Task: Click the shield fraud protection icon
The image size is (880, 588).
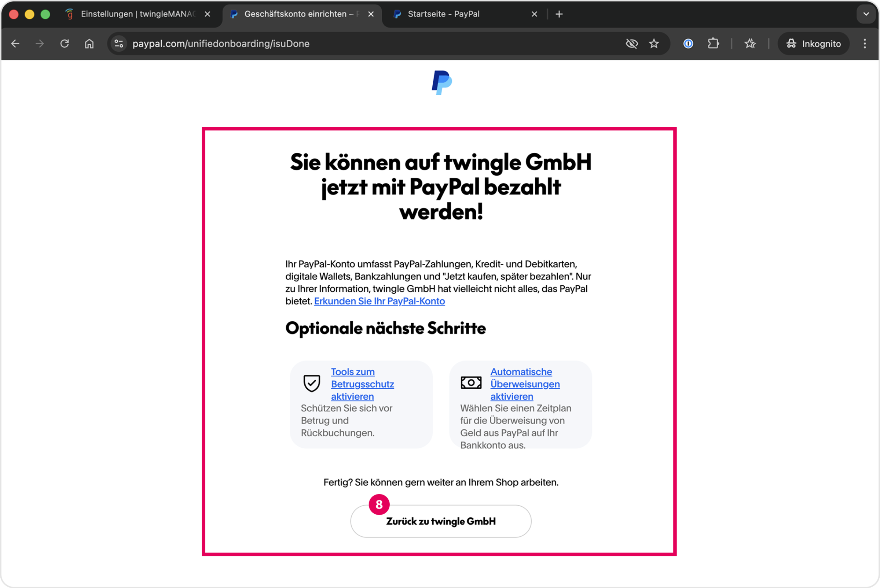Action: [311, 383]
